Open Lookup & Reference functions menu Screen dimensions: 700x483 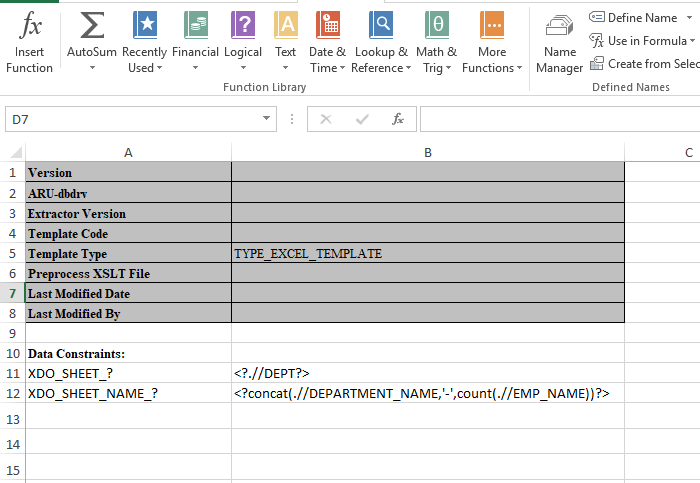pos(381,42)
